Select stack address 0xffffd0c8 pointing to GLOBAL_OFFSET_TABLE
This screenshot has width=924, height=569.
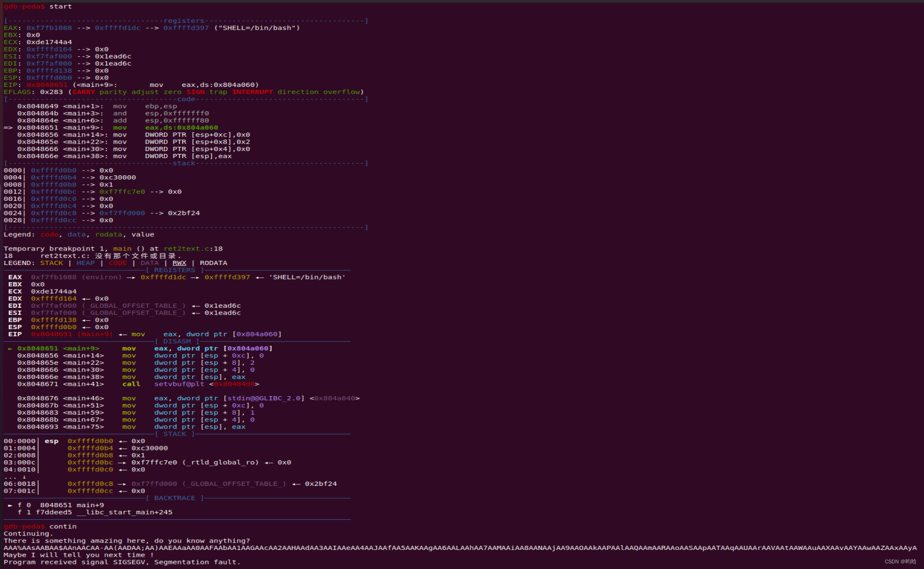pyautogui.click(x=91, y=483)
